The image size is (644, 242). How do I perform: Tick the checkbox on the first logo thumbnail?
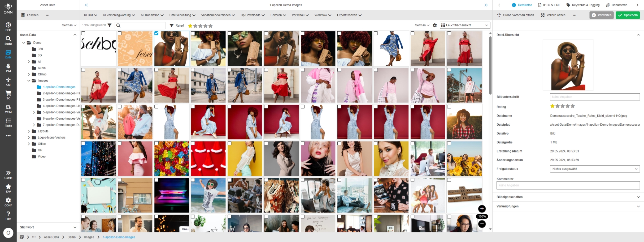83,33
